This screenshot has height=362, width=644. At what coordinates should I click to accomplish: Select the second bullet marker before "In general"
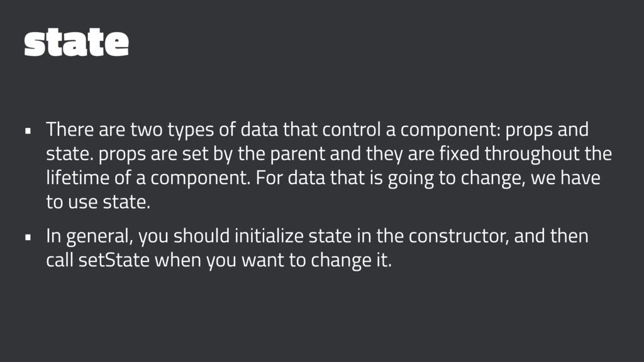coord(28,238)
